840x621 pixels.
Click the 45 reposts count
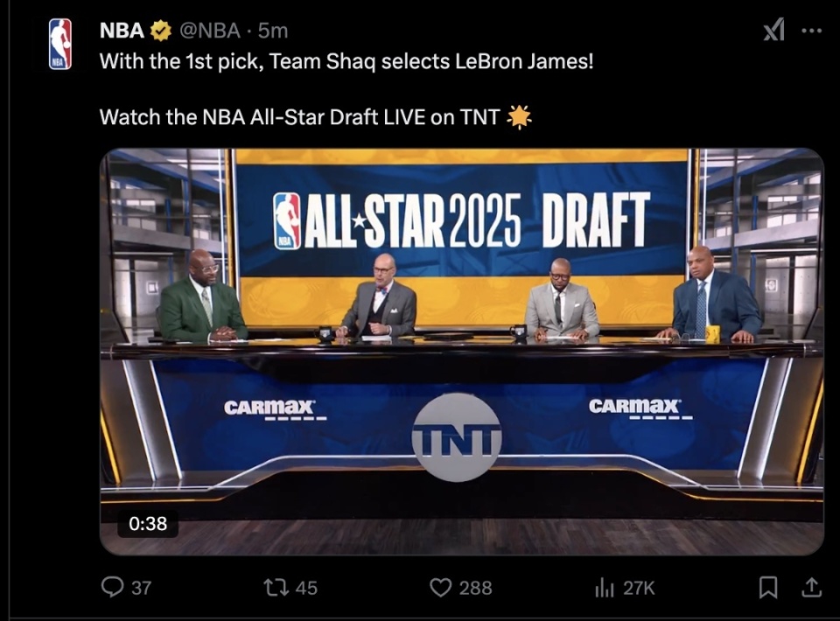[306, 588]
